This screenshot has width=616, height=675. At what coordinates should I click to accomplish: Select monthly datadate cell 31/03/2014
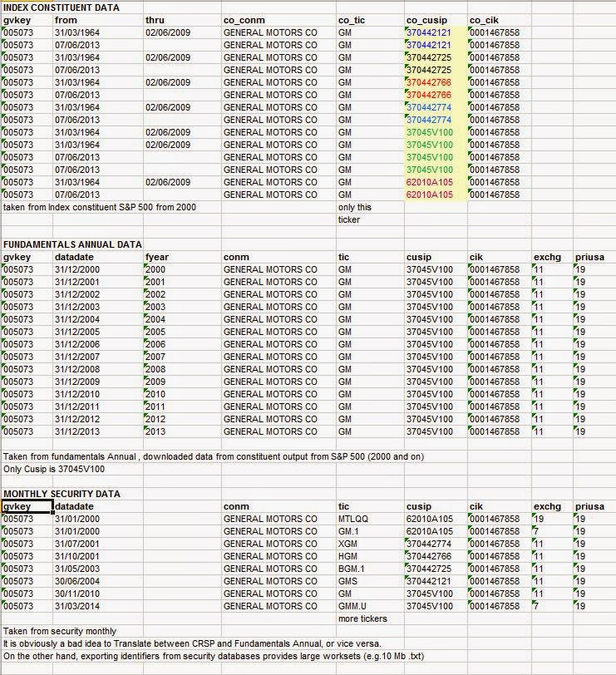point(98,606)
